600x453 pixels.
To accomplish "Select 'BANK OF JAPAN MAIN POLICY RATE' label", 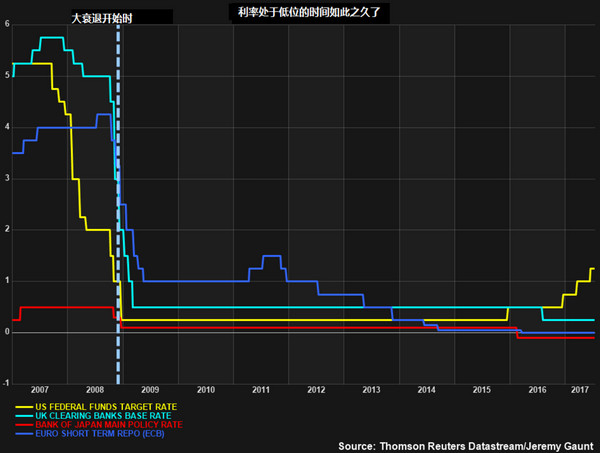I will (109, 425).
